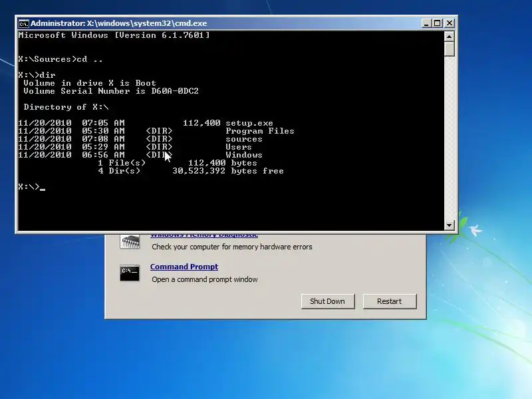Click the Windows directory entry
This screenshot has width=532, height=399.
coord(244,155)
